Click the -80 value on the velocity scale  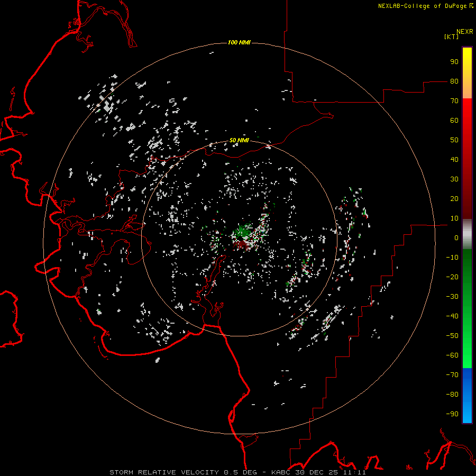click(x=452, y=395)
